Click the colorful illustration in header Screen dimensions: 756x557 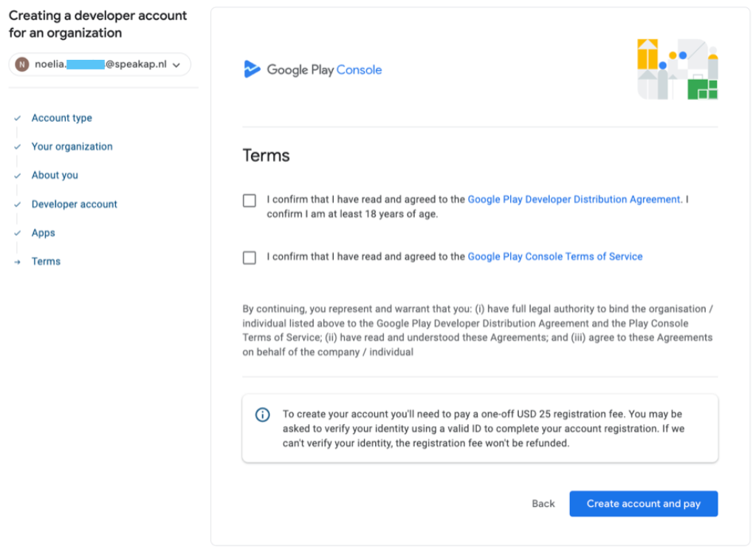point(678,69)
